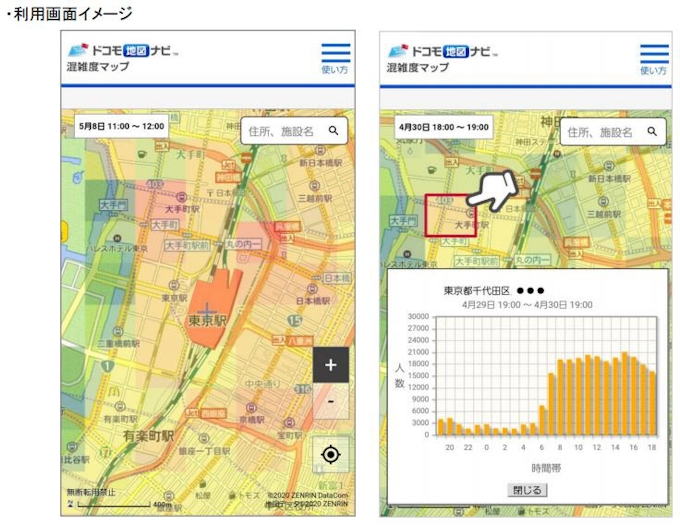Select 東京駅 station on the left map
The image size is (680, 525).
coord(207,321)
